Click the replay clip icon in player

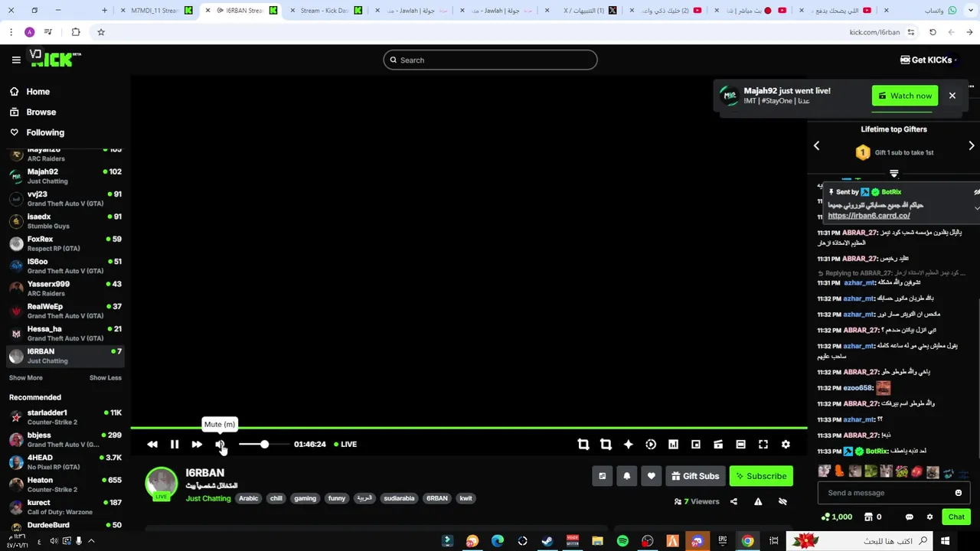[x=651, y=445]
